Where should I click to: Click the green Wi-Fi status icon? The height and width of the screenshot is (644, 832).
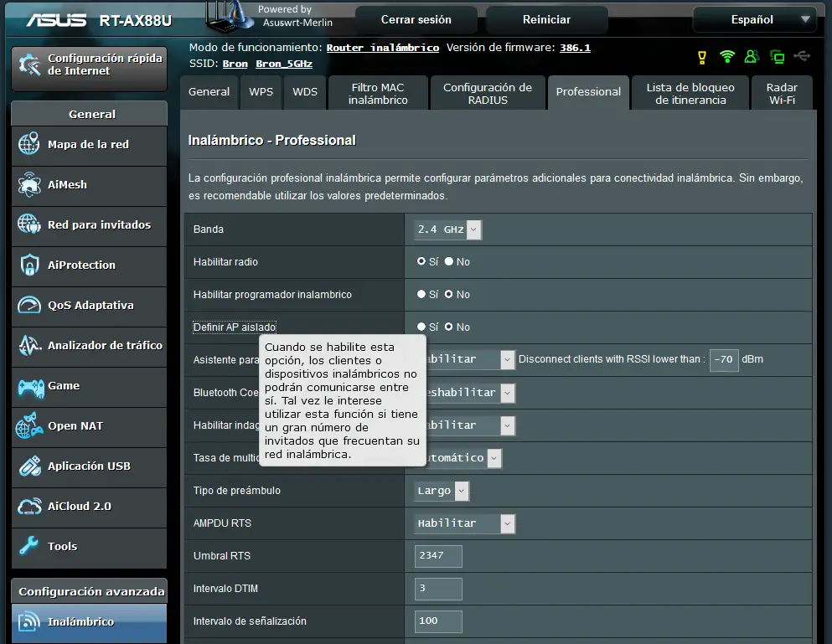click(x=727, y=56)
